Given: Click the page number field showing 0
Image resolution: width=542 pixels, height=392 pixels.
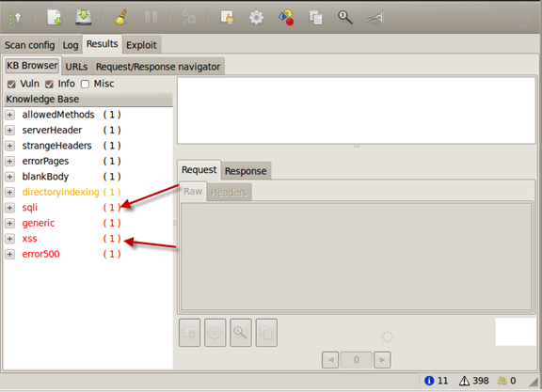Looking at the screenshot, I should click(356, 360).
